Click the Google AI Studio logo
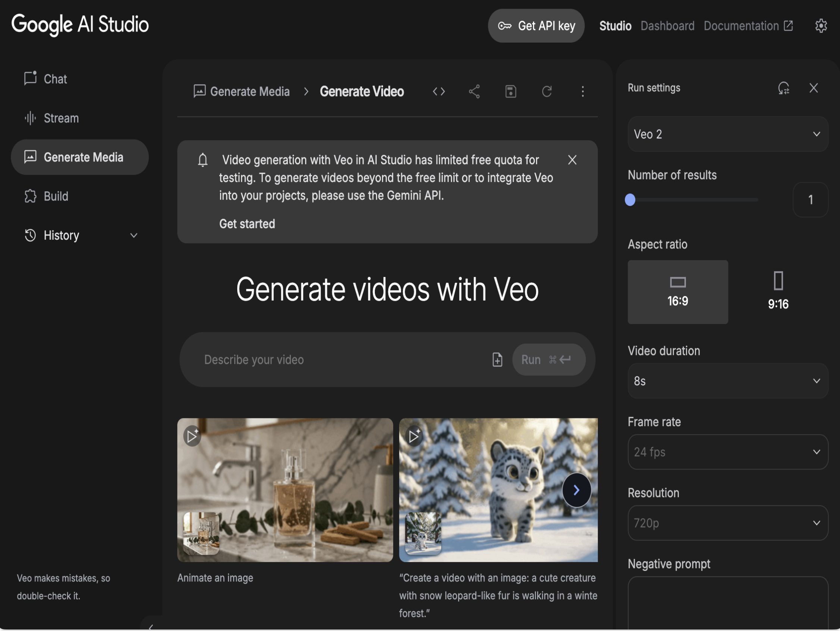 pos(80,25)
